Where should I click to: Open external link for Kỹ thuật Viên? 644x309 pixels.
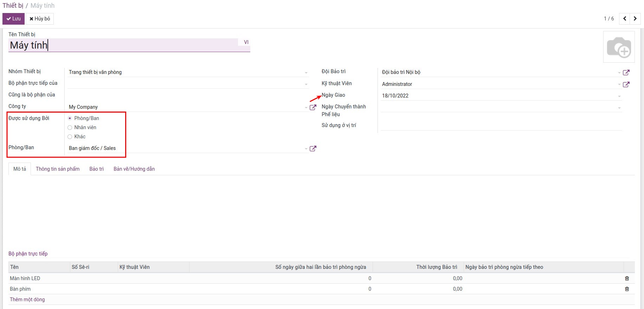point(626,84)
